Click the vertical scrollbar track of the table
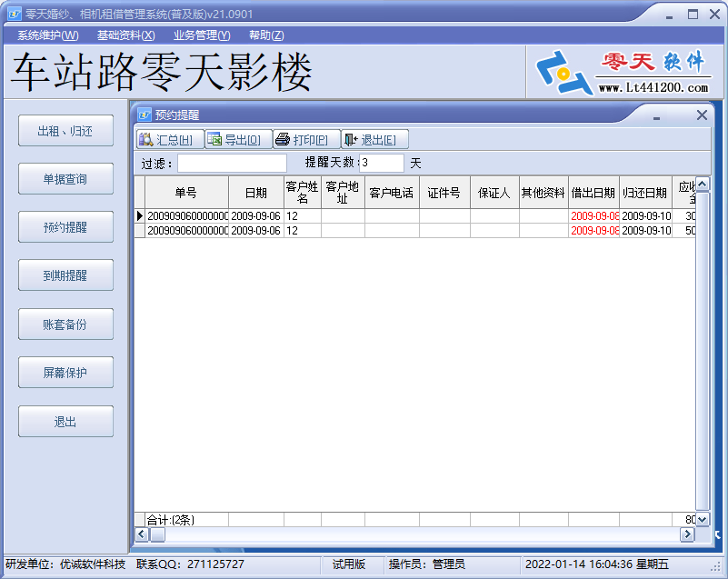 coord(702,352)
